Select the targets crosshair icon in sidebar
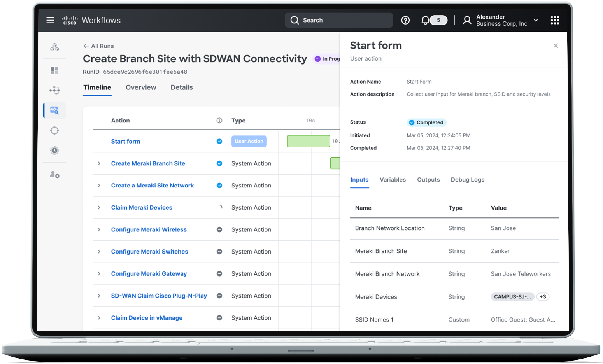This screenshot has height=364, width=603. tap(54, 130)
